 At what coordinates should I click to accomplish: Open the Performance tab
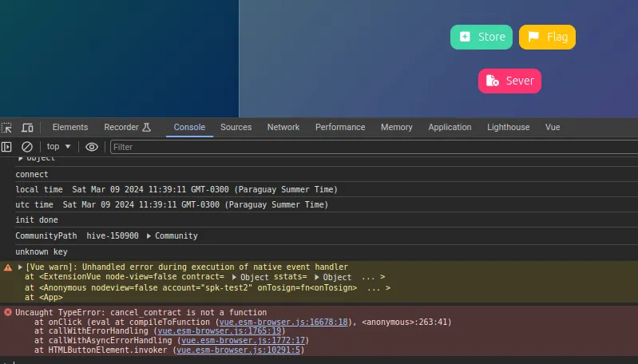tap(340, 127)
